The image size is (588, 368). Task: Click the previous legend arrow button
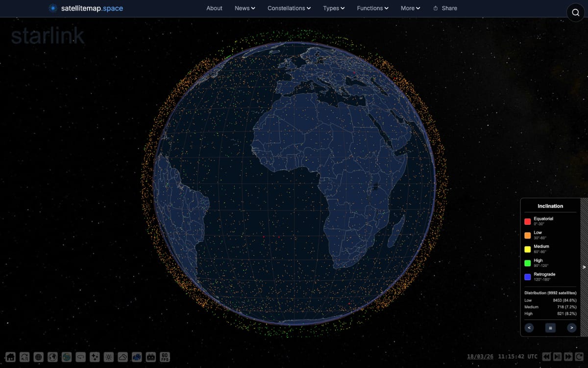[529, 328]
